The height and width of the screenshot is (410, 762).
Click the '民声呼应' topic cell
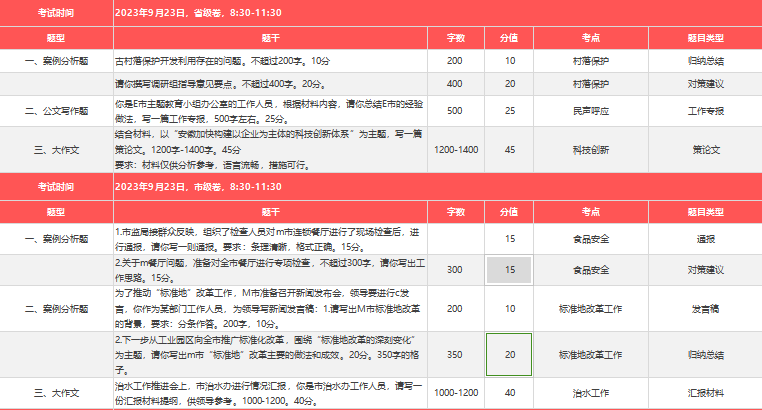click(590, 110)
